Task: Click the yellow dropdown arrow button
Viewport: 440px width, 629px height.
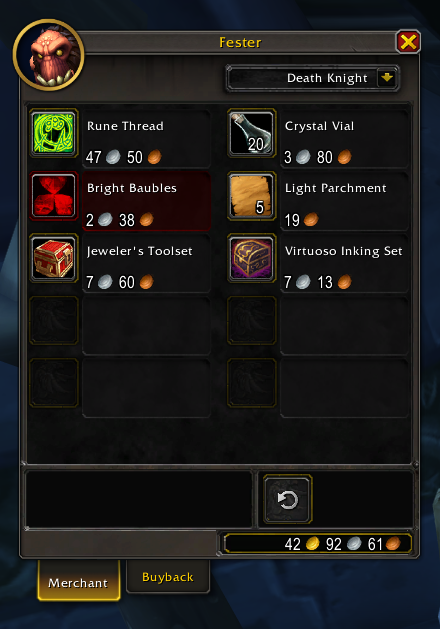Action: point(387,77)
